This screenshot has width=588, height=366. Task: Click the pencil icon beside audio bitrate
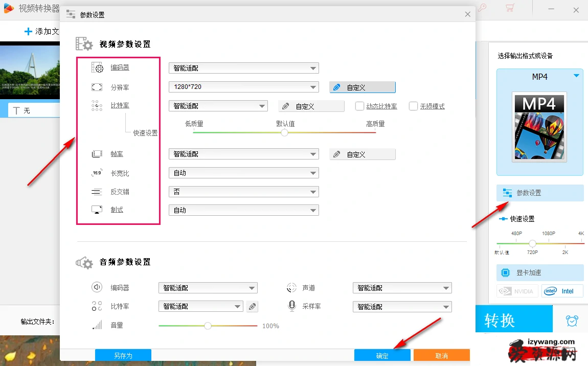point(252,307)
